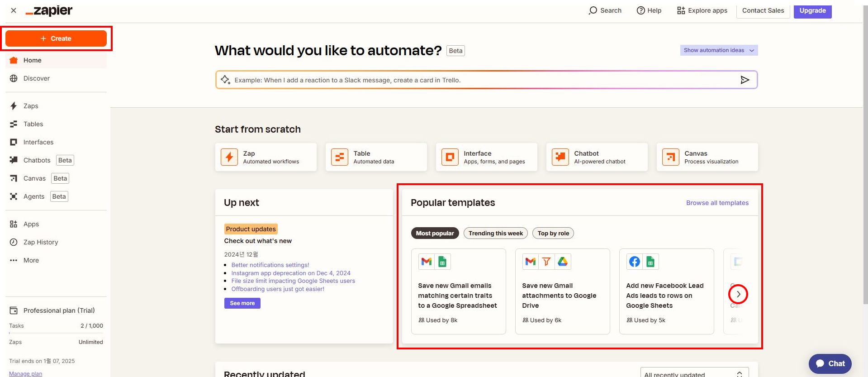Screen dimensions: 868x377
Task: Expand the Show automation ideas dropdown
Action: pos(719,50)
